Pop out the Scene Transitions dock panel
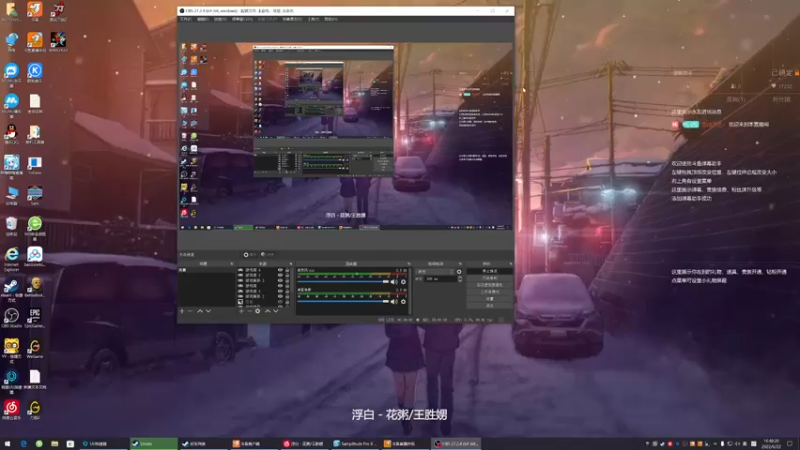800x450 pixels. tap(460, 264)
